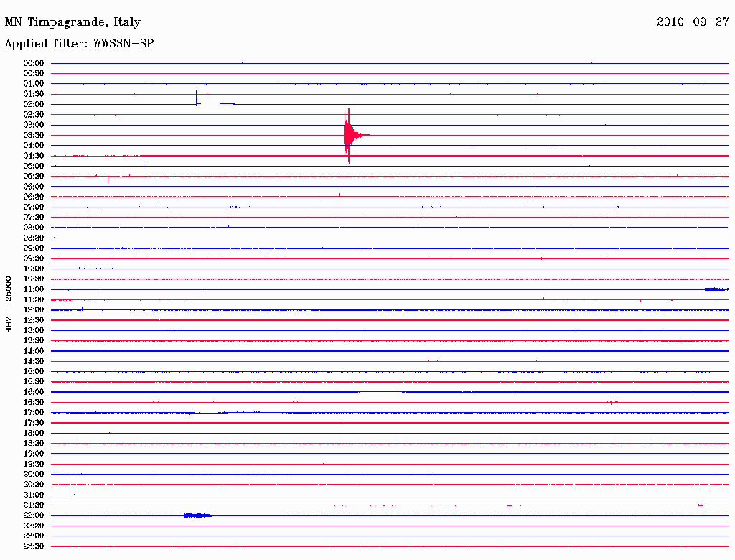Click the 09:00 time label
This screenshot has width=735, height=560.
click(x=34, y=248)
